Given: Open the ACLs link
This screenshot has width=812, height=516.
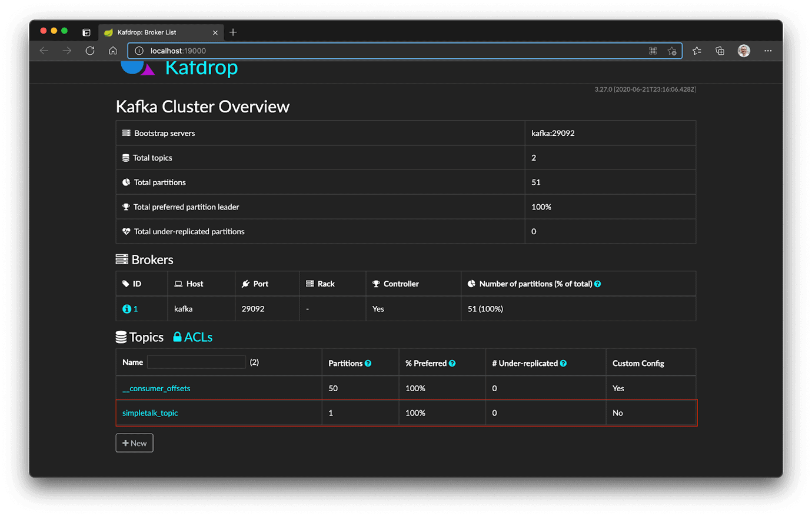Looking at the screenshot, I should pos(198,337).
